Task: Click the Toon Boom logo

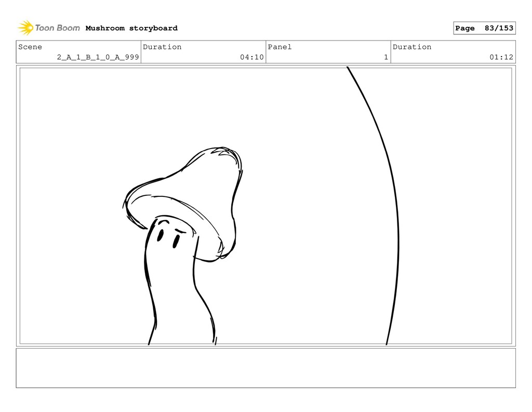Action: pyautogui.click(x=49, y=28)
